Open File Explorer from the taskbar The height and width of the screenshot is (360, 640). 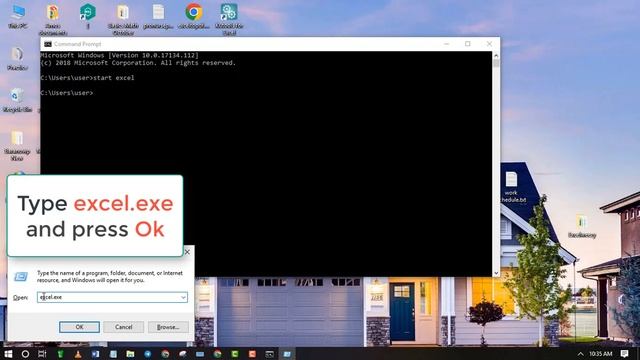[130, 354]
